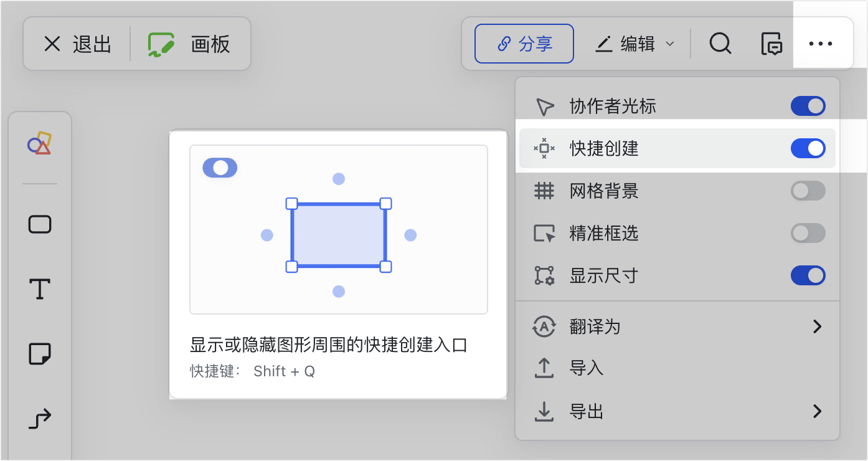
Task: Choose 导入 from the menu
Action: point(677,368)
